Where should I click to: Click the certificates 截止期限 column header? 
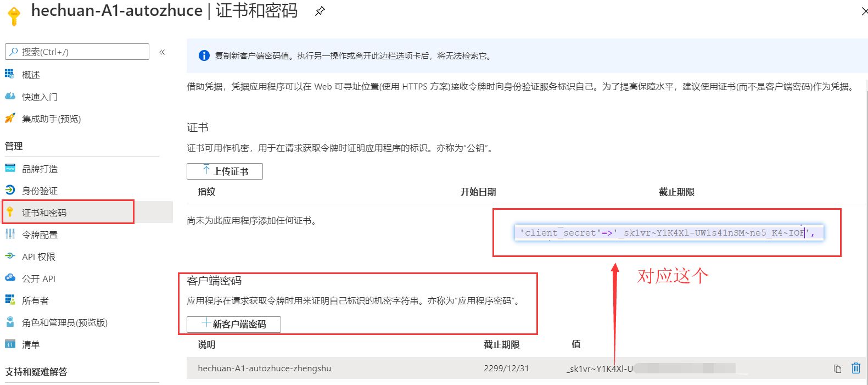tap(676, 192)
